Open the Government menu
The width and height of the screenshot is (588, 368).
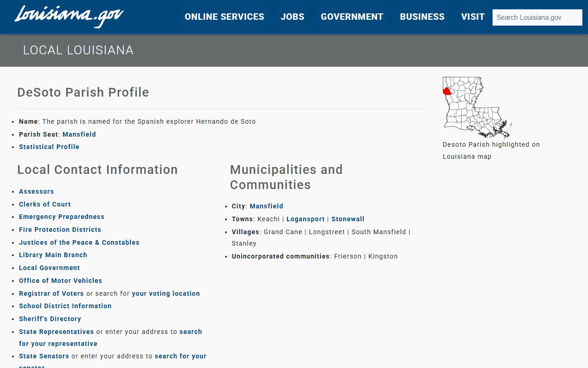pyautogui.click(x=352, y=17)
